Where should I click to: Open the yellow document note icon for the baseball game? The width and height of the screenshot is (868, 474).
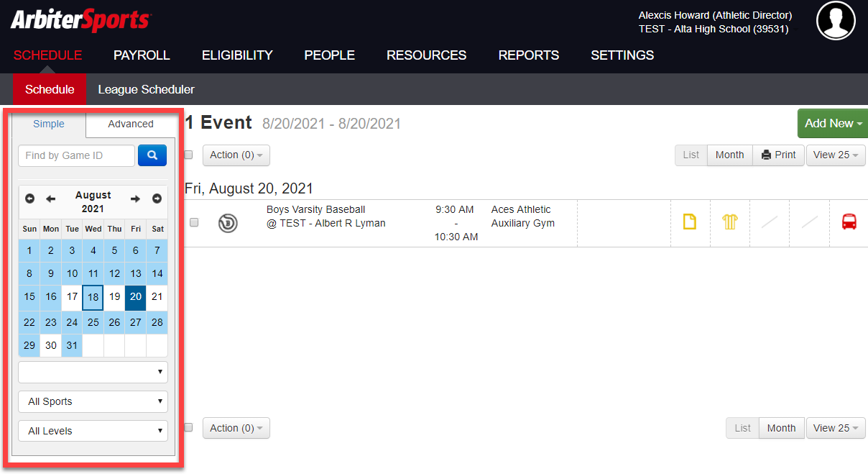pos(689,222)
